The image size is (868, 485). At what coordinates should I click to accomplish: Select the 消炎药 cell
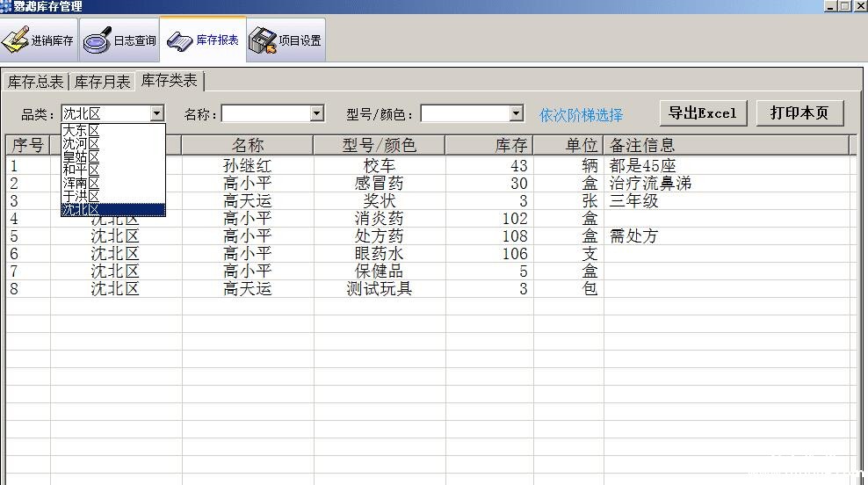click(380, 219)
